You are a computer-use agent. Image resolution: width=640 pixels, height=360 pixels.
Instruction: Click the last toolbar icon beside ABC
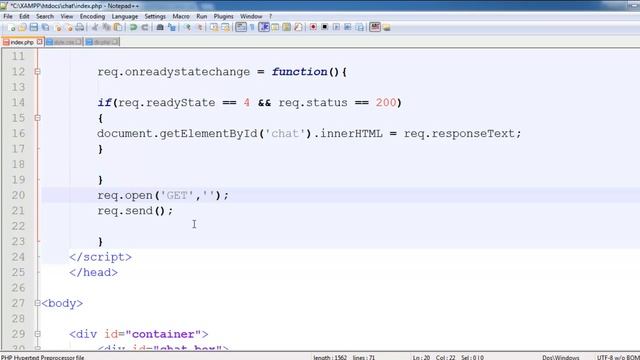386,27
